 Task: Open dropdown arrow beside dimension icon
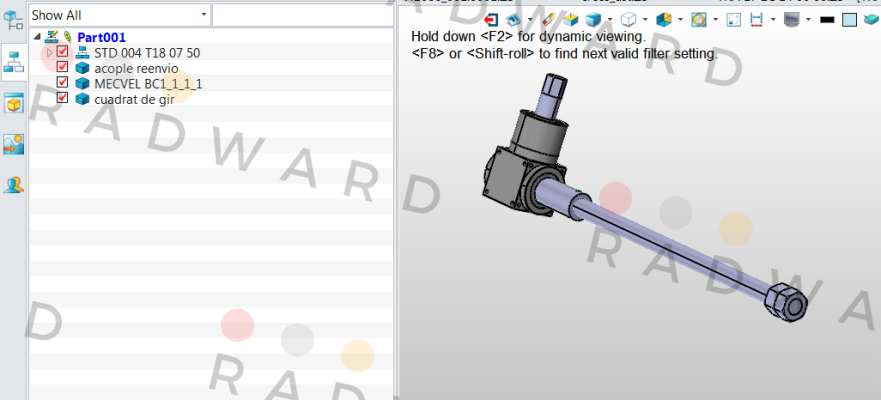(773, 20)
